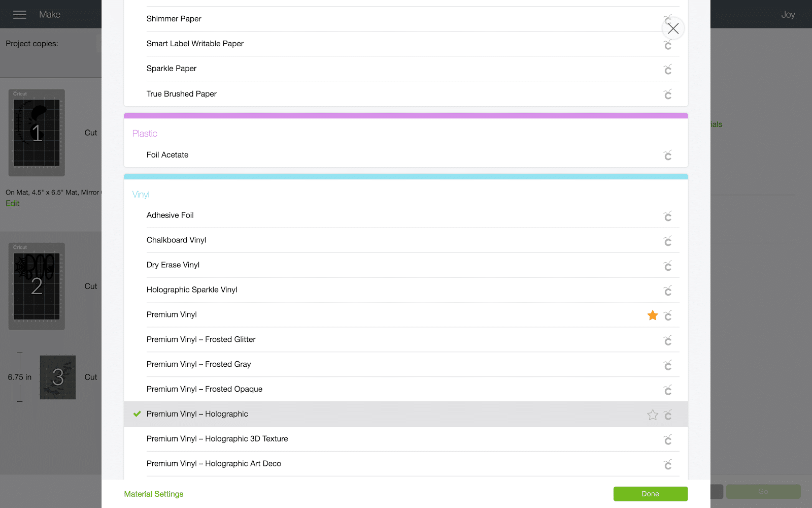Image resolution: width=812 pixels, height=508 pixels.
Task: Click Cricut icon beside Premium Vinyl – Frosted Glitter
Action: pyautogui.click(x=668, y=340)
